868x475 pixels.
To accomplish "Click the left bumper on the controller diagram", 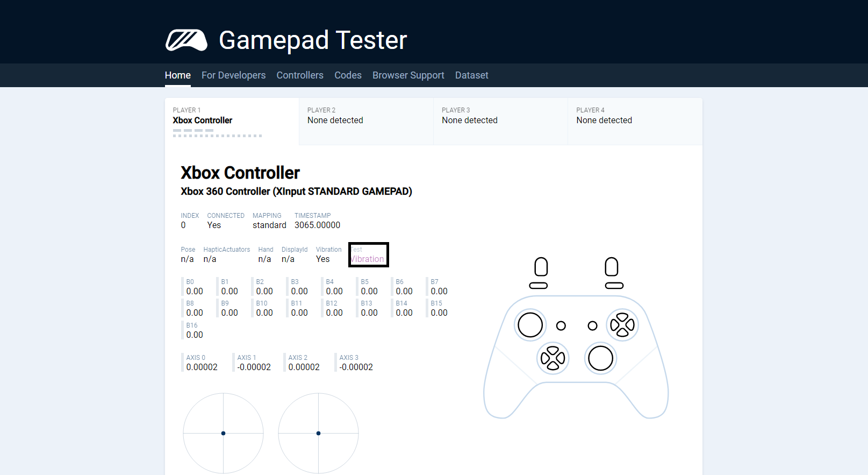I will tap(539, 286).
